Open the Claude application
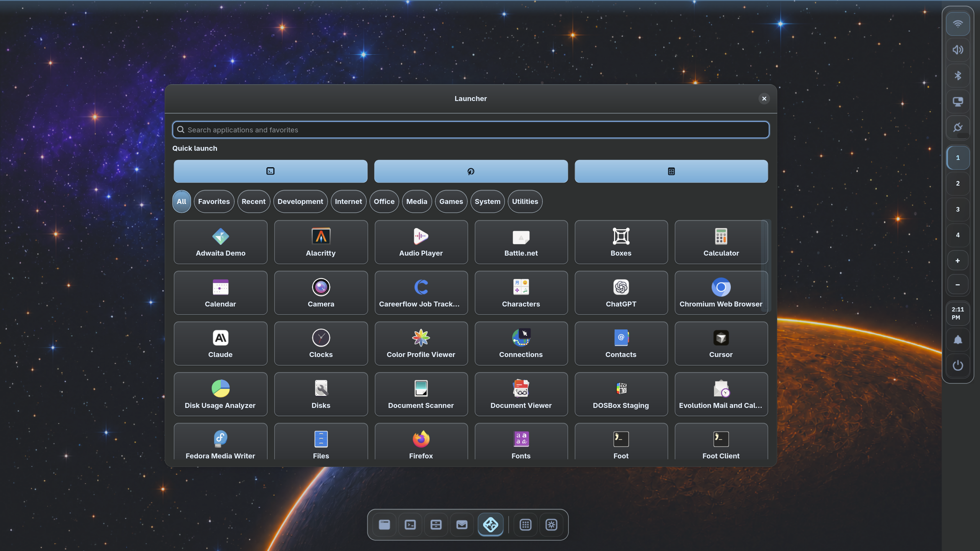980x551 pixels. coord(220,343)
